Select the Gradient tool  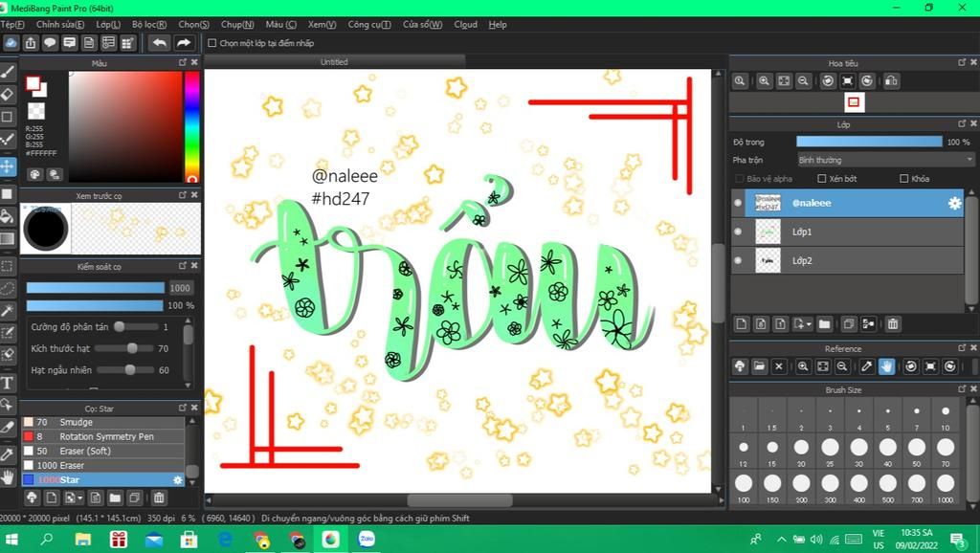pos(8,238)
